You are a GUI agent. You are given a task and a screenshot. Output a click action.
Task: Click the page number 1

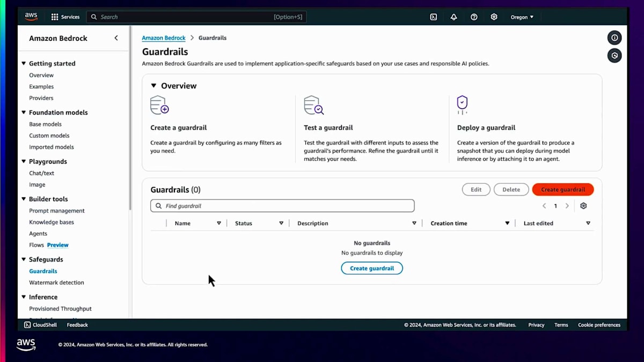pyautogui.click(x=555, y=206)
